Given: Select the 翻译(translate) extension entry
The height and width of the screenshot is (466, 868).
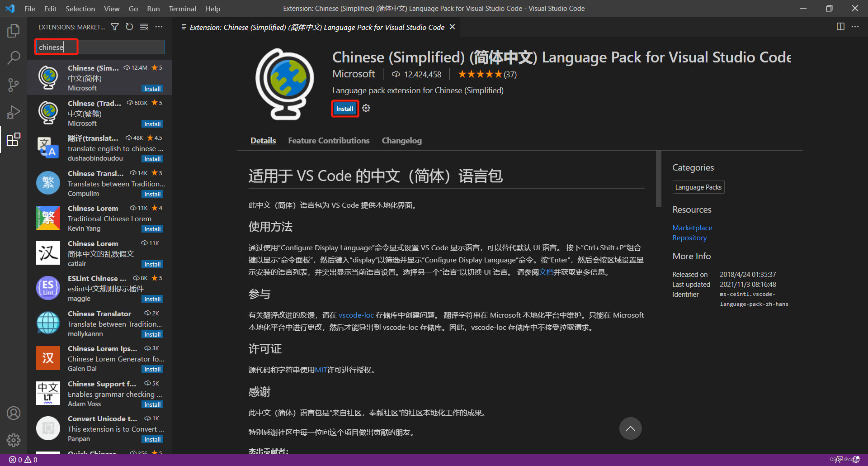Looking at the screenshot, I should 99,148.
